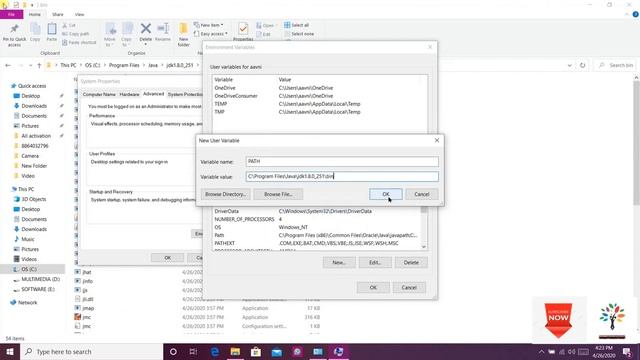
Task: Click the Up one level arrow
Action: 39,65
